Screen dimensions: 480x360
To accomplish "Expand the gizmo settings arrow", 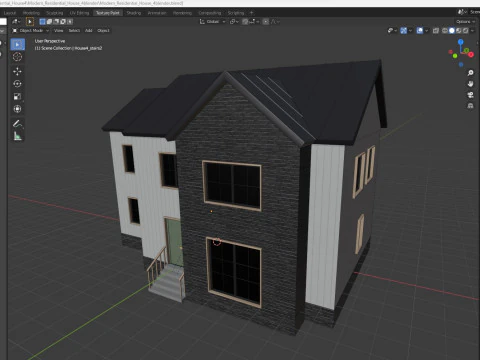I will tap(411, 30).
